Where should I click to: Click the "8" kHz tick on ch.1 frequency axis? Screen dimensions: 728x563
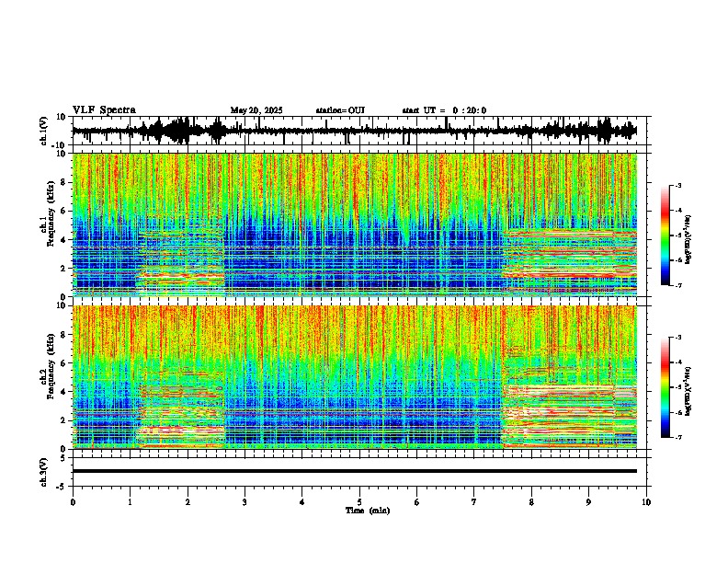64,182
